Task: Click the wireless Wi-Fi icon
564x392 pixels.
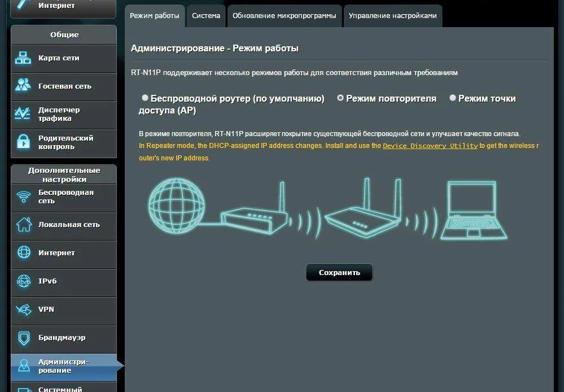Action: click(x=24, y=197)
